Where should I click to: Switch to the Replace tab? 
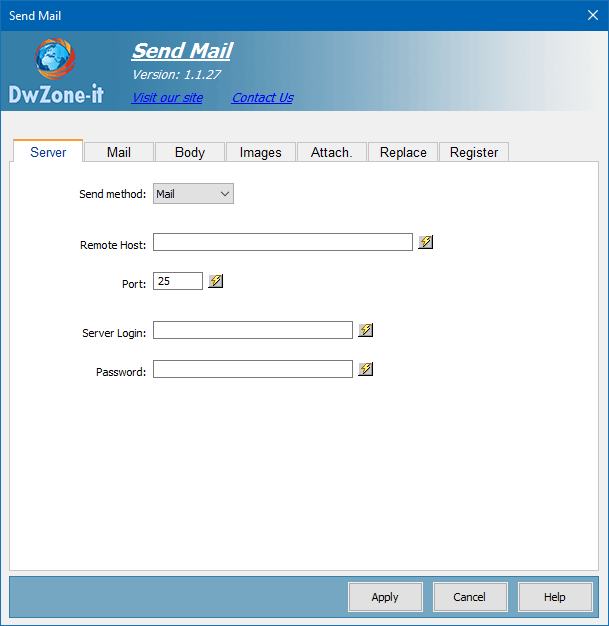tap(403, 152)
